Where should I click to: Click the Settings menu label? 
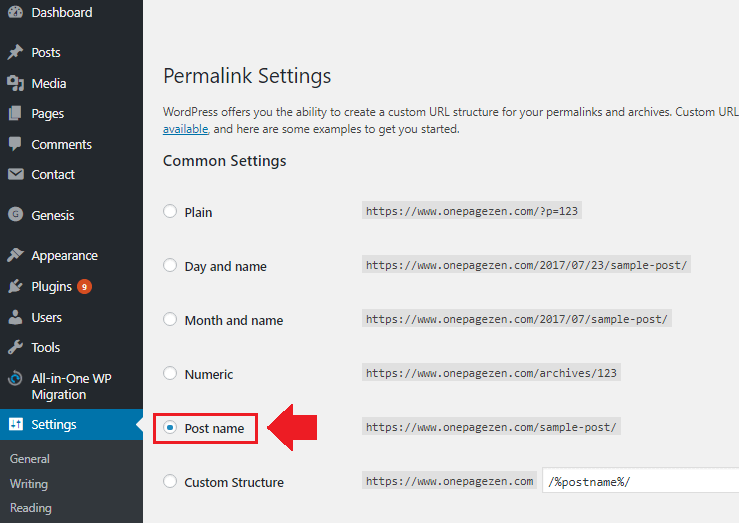[x=54, y=425]
